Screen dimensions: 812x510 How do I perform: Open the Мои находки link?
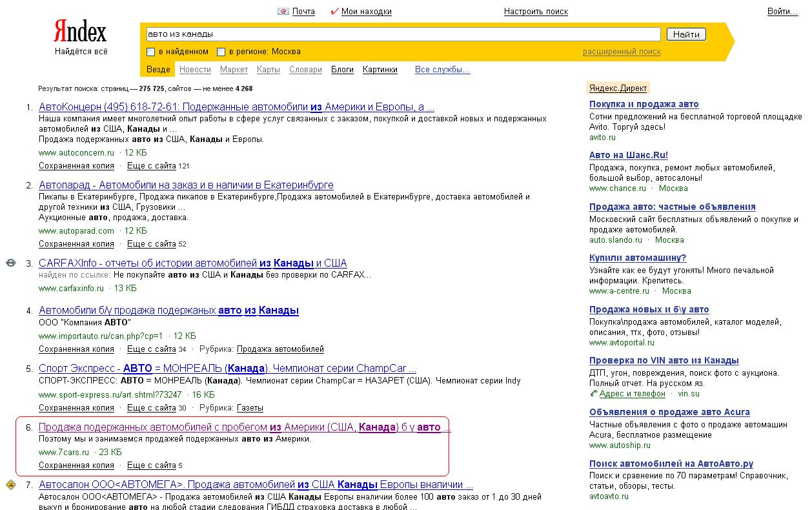click(x=366, y=12)
